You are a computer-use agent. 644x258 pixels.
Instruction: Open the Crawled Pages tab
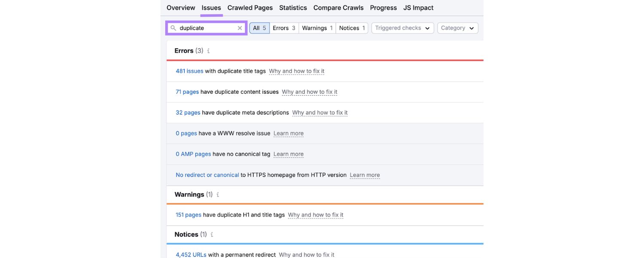coord(250,7)
